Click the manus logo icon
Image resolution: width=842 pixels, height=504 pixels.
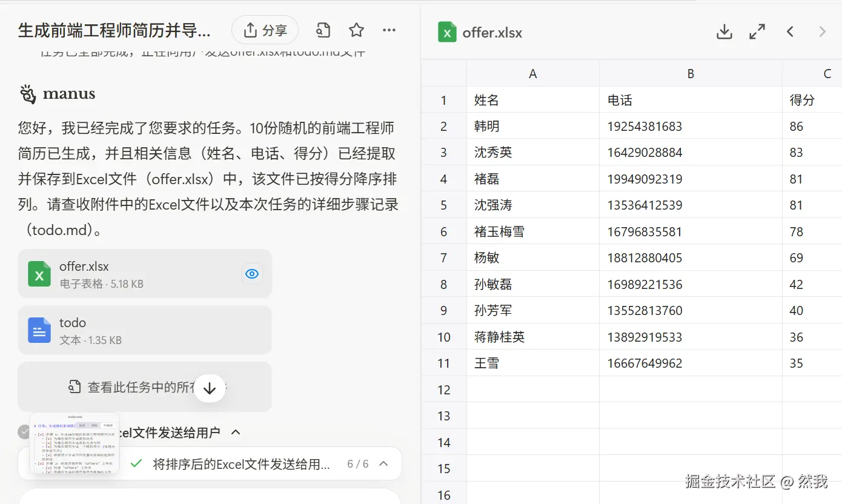[x=28, y=94]
